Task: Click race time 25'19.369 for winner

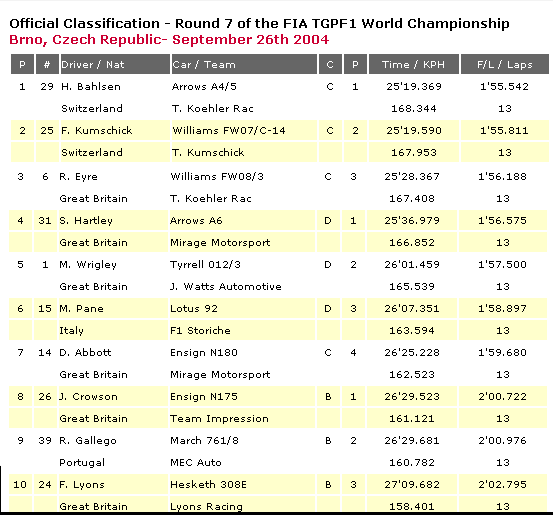Action: pos(414,87)
